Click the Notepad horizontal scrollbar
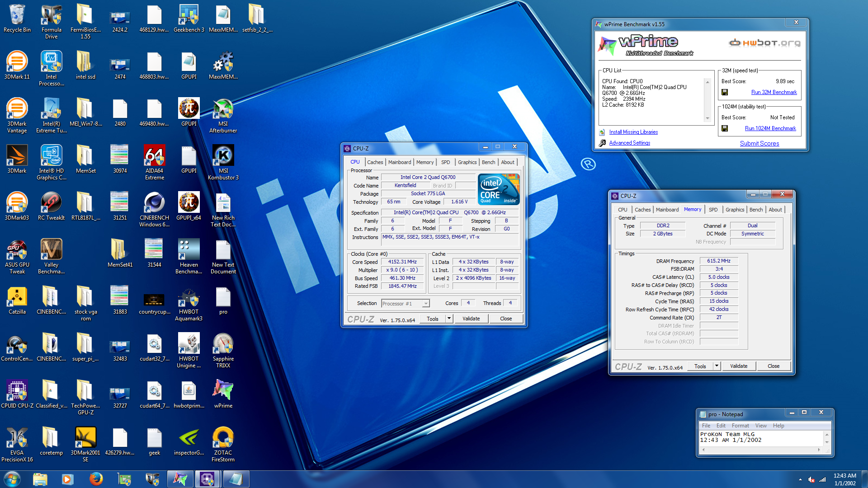 tap(761, 450)
